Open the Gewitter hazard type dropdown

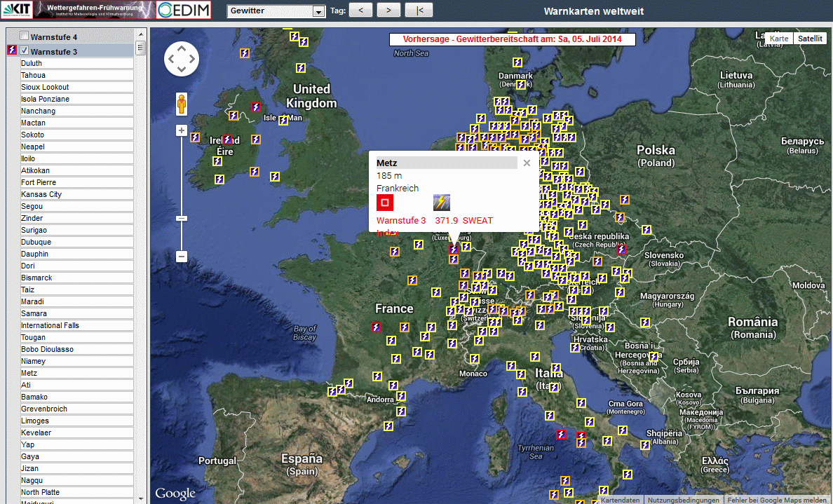click(x=276, y=11)
